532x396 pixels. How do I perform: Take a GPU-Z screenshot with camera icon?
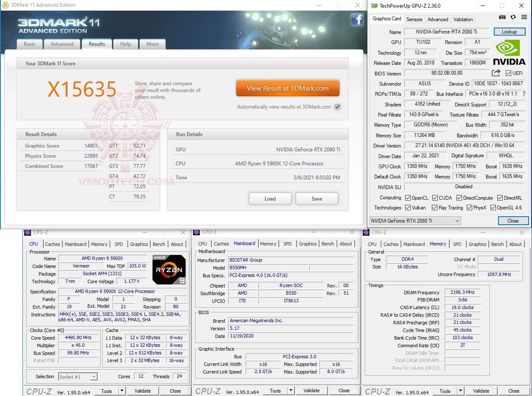[502, 17]
